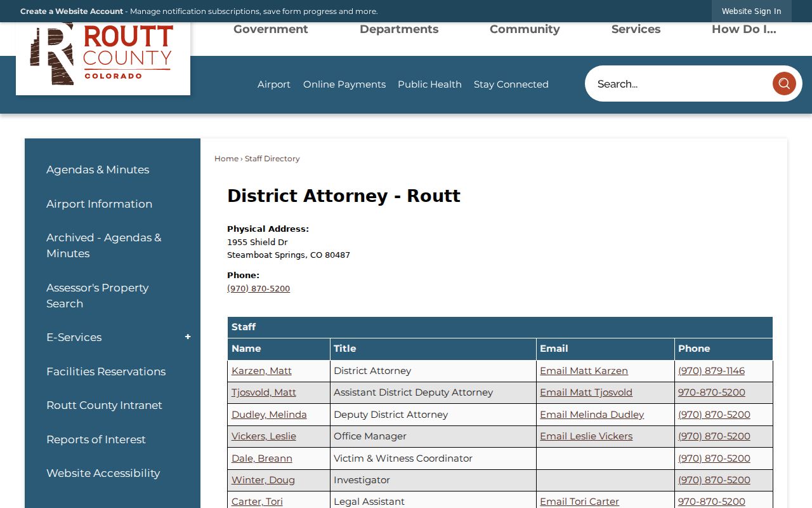Open the Routt County Colorado logo

click(x=103, y=54)
